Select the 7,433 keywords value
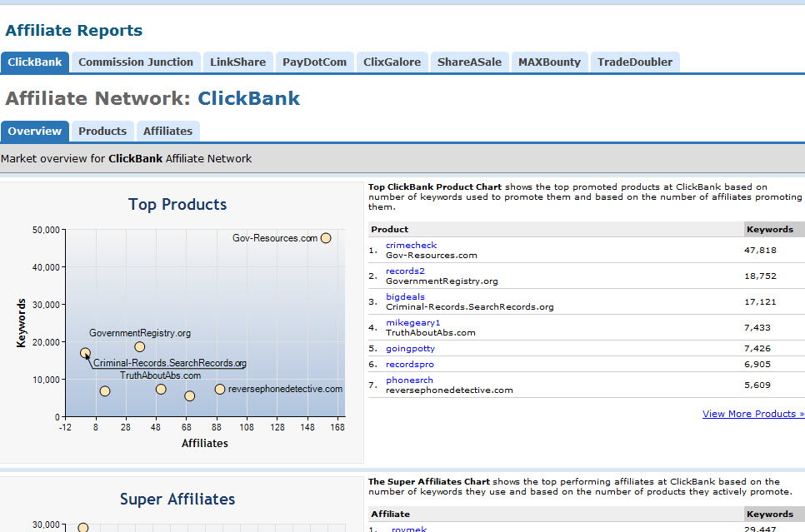Image resolution: width=805 pixels, height=532 pixels. pyautogui.click(x=757, y=327)
